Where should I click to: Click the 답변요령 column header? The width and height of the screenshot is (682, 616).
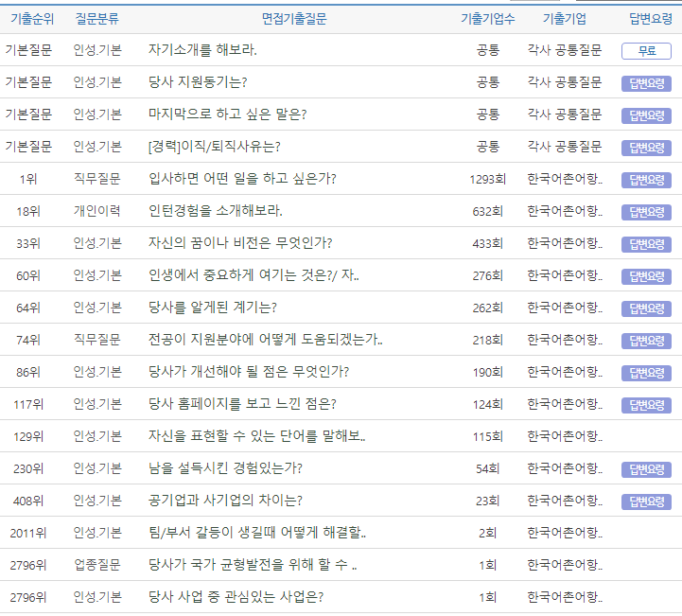651,19
